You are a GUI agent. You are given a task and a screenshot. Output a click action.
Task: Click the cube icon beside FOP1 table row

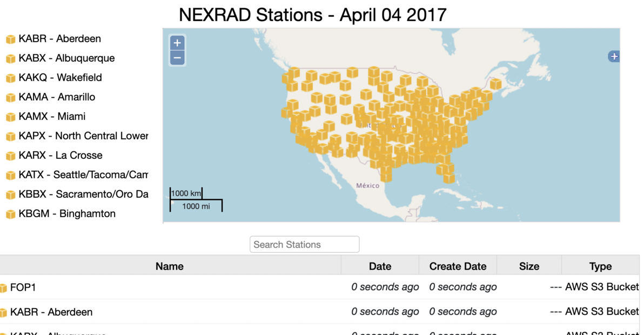click(x=3, y=288)
